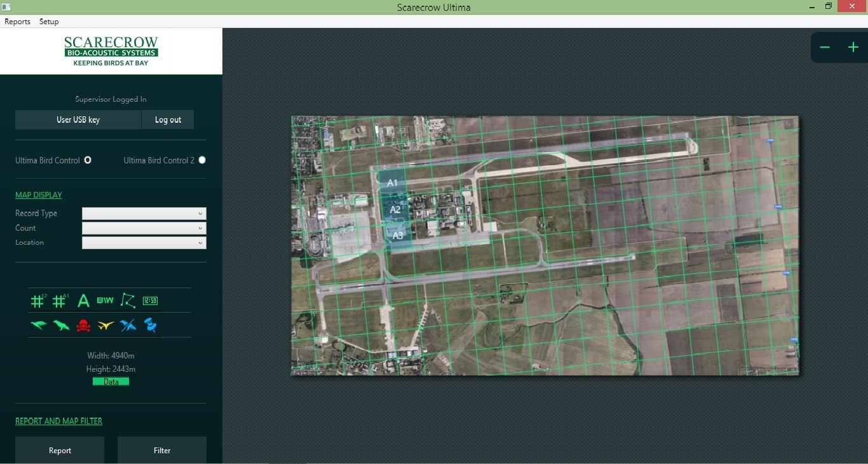The image size is (868, 464).
Task: Click the red skull and crossbones icon
Action: pos(83,325)
